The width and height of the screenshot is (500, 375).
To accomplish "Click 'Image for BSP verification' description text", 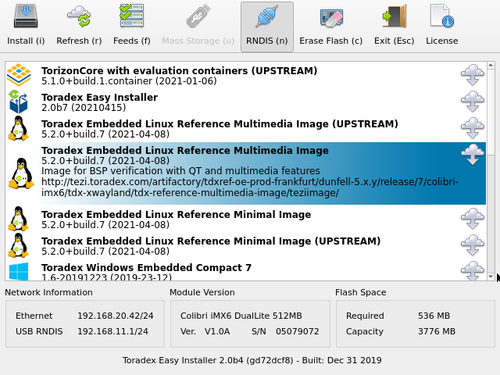I will (x=181, y=171).
